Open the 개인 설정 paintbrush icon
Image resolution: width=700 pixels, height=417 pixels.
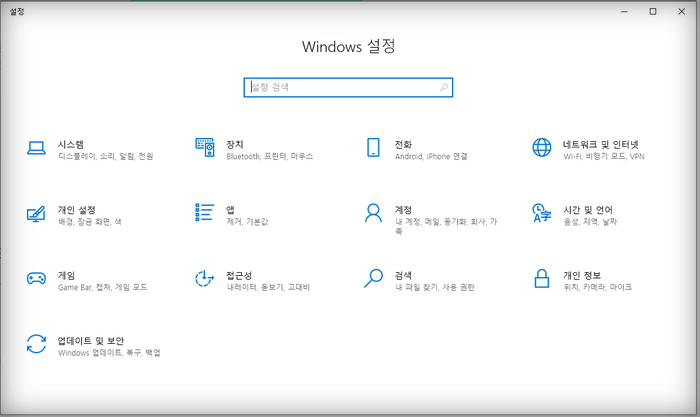pos(36,214)
